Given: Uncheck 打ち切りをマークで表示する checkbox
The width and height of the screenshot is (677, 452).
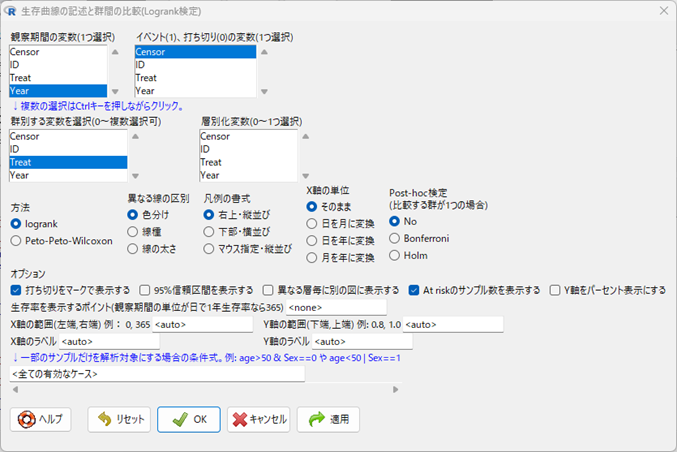Looking at the screenshot, I should (x=17, y=290).
